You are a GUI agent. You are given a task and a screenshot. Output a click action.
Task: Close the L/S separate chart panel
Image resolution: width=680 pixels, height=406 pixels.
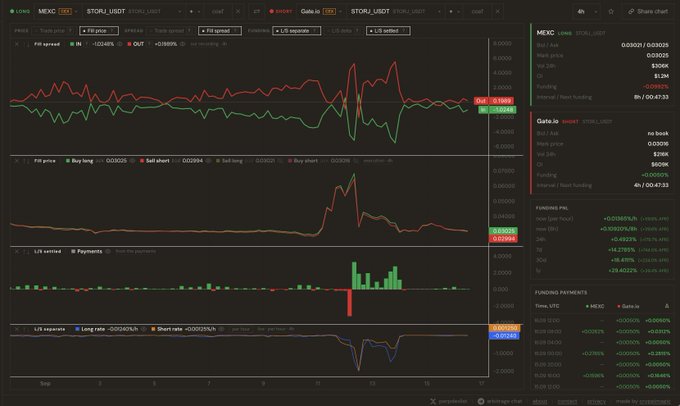coord(16,329)
